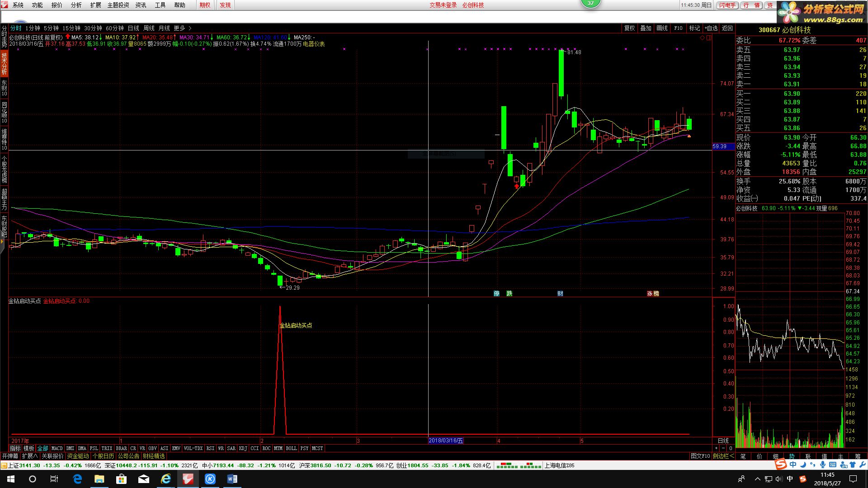Screen dimensions: 868x488
Task: Open the 功能 menu
Action: pyautogui.click(x=37, y=5)
